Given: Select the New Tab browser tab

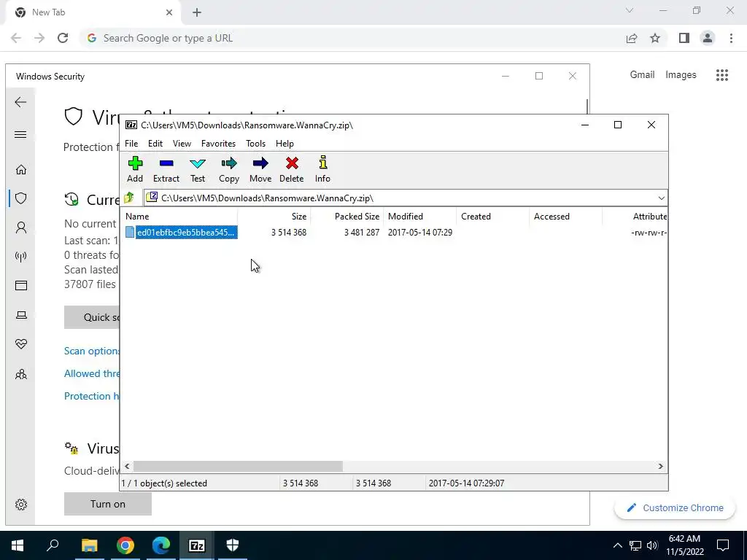Looking at the screenshot, I should click(93, 12).
